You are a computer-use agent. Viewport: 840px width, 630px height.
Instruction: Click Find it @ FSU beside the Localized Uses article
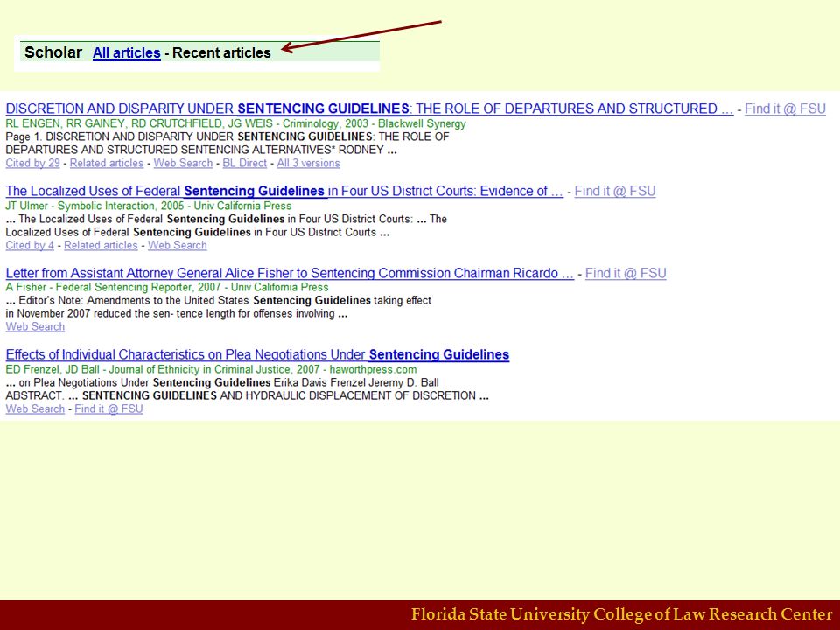(615, 192)
